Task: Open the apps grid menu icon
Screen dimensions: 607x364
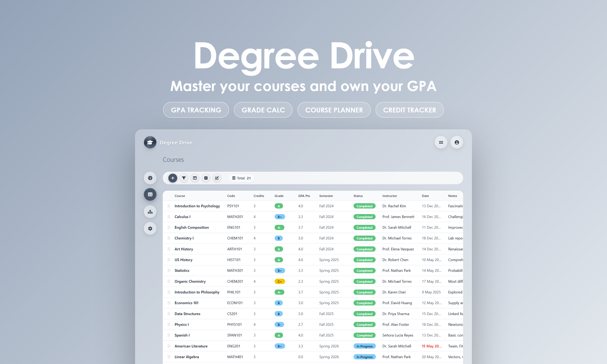Action: [441, 142]
